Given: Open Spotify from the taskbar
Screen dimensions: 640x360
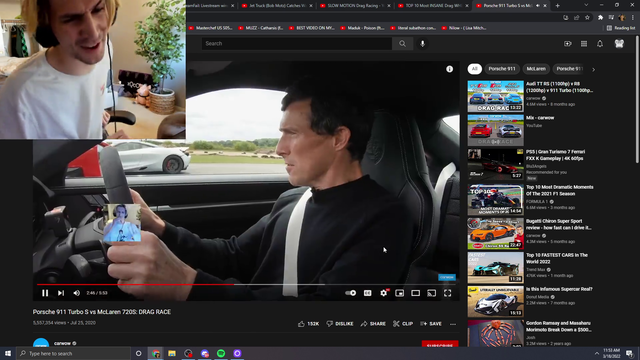Looking at the screenshot, I should coord(221,353).
